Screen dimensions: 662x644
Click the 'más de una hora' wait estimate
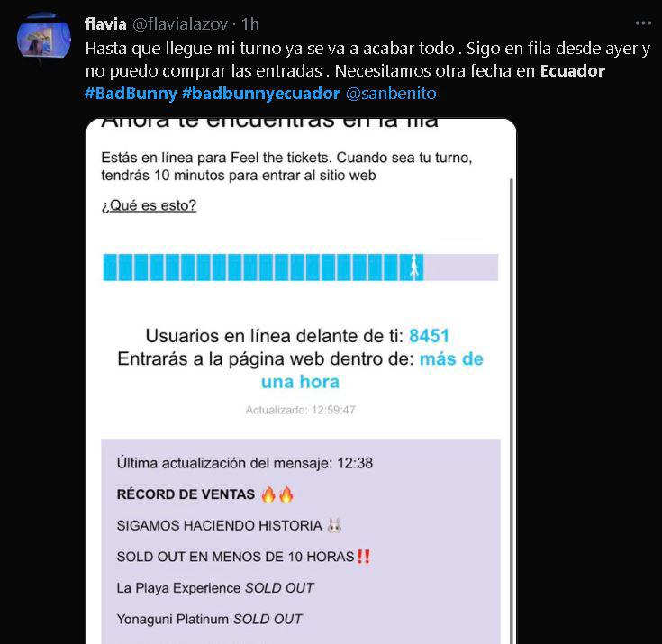[x=372, y=370]
